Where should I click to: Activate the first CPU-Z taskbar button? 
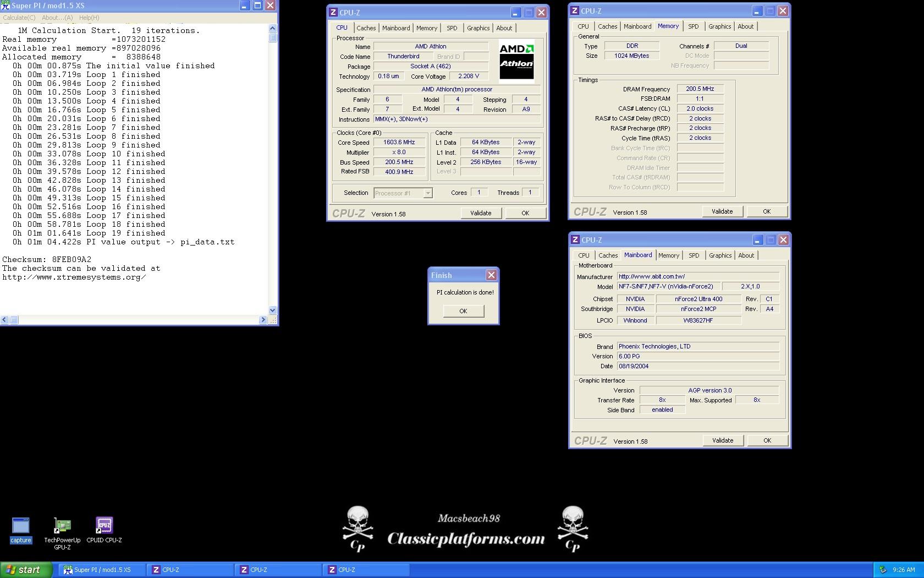coord(190,570)
